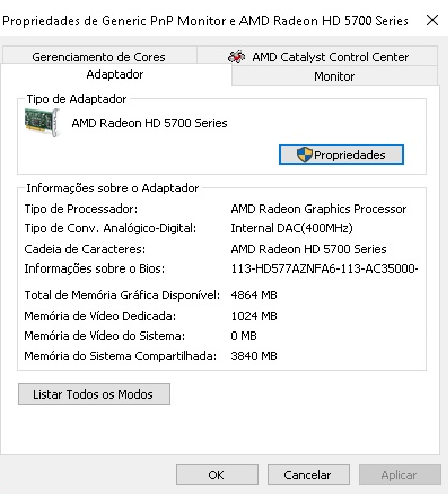Viewport: 448px width, 502px height.
Task: Click 'Memória do Sistema Compartilhada:' label
Action: (121, 356)
